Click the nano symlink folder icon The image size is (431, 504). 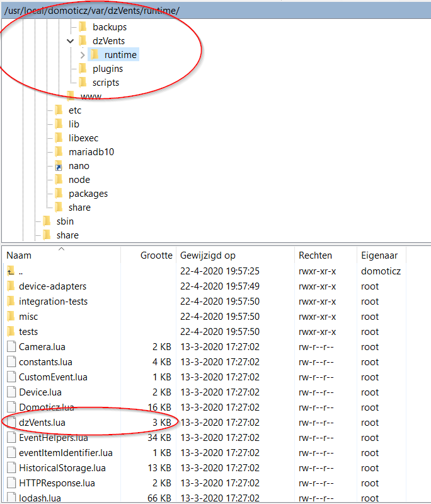[x=59, y=165]
